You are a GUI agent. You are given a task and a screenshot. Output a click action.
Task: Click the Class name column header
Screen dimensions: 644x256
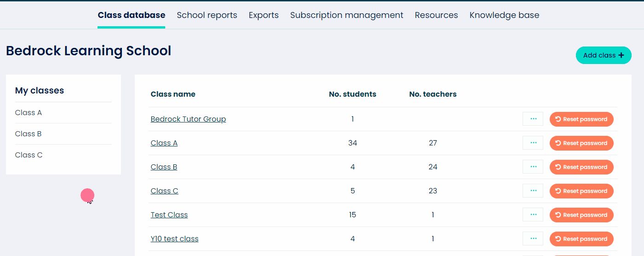pos(173,94)
